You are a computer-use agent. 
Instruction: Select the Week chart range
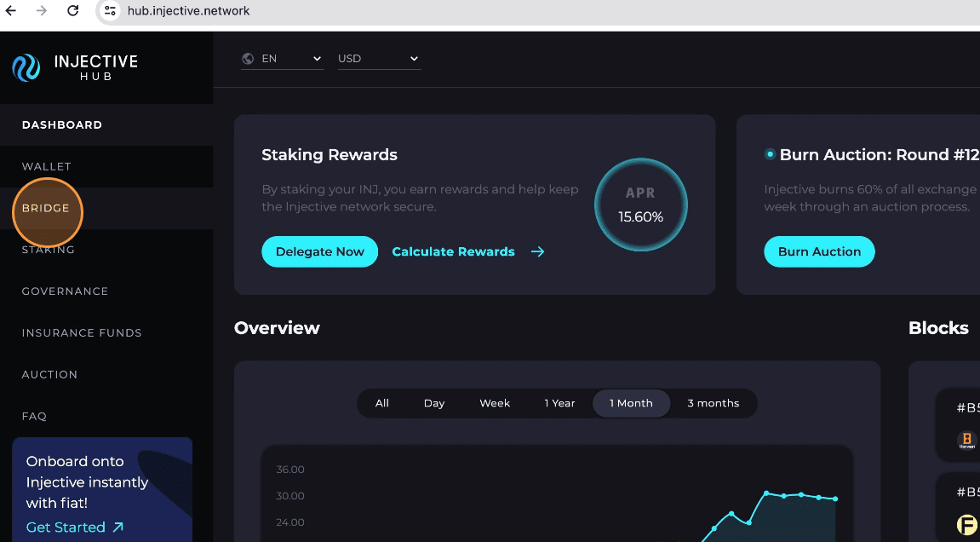[x=495, y=403]
